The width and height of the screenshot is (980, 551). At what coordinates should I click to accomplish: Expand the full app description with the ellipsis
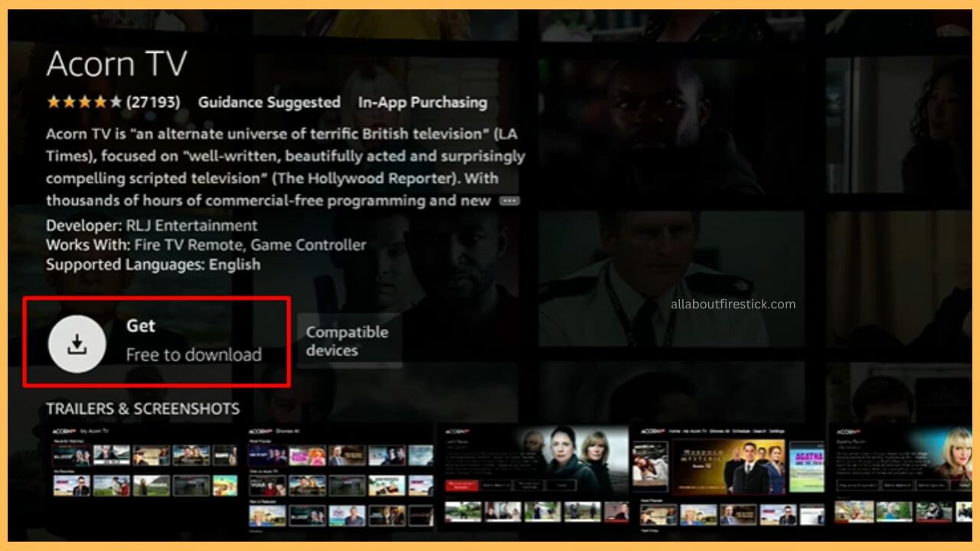pos(511,201)
